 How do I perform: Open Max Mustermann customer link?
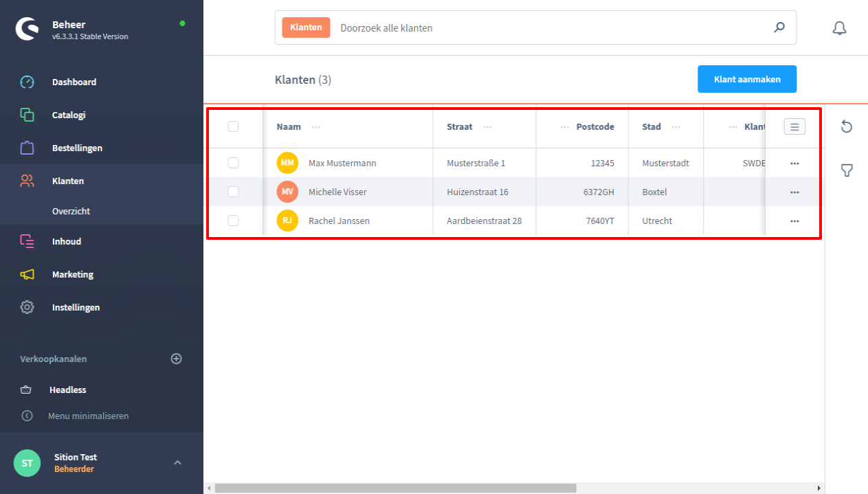coord(342,164)
